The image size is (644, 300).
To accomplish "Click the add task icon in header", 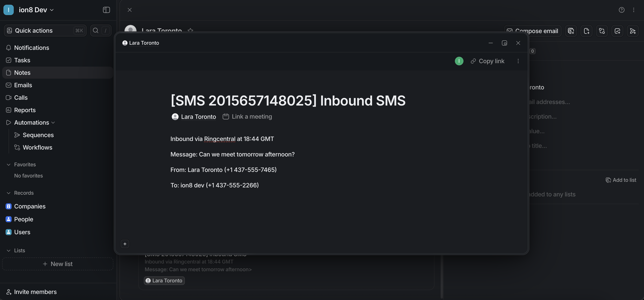I will [x=617, y=31].
